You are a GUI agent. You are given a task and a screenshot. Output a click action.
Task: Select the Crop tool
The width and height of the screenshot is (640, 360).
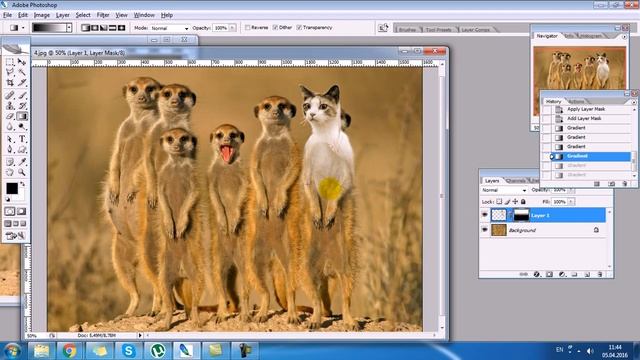point(10,82)
